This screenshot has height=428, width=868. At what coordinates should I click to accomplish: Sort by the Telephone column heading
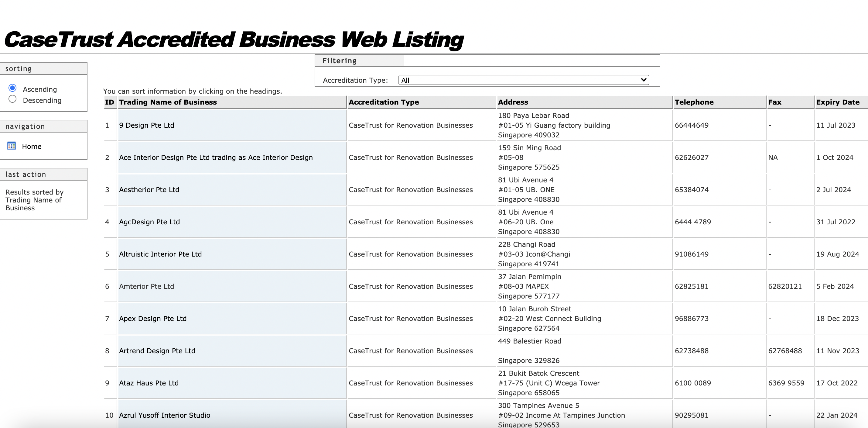coord(694,102)
